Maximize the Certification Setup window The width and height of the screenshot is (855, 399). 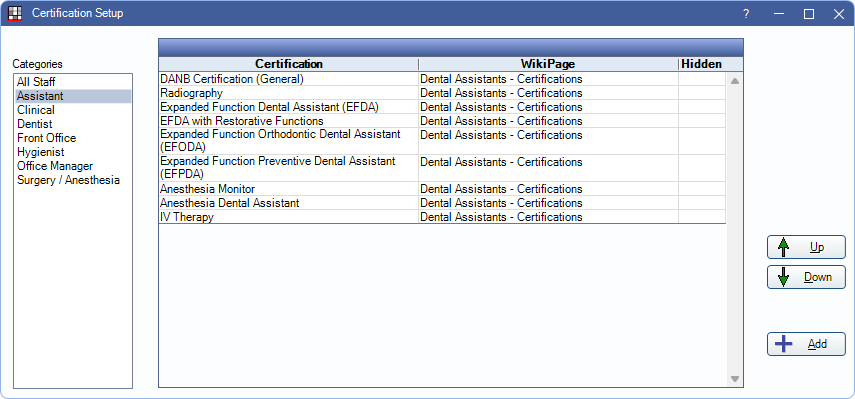(809, 14)
